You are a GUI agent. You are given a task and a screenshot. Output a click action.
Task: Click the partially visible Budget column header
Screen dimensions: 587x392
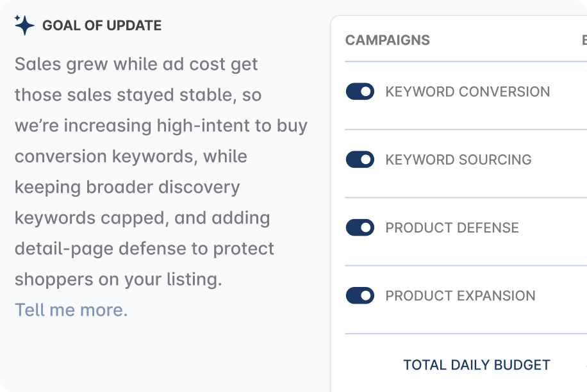pyautogui.click(x=583, y=40)
